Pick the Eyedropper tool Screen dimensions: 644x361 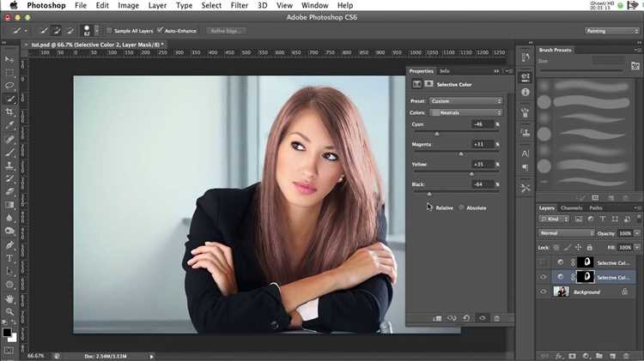pyautogui.click(x=9, y=125)
